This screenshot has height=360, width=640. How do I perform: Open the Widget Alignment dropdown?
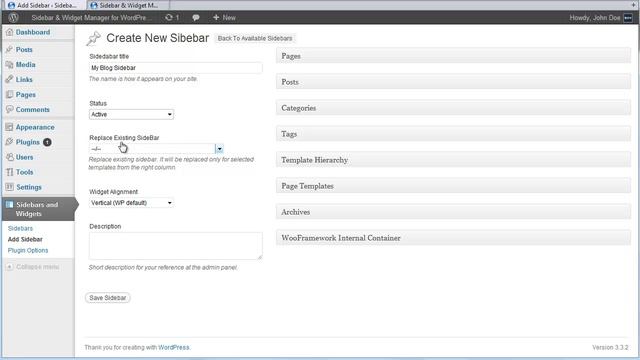pyautogui.click(x=131, y=203)
